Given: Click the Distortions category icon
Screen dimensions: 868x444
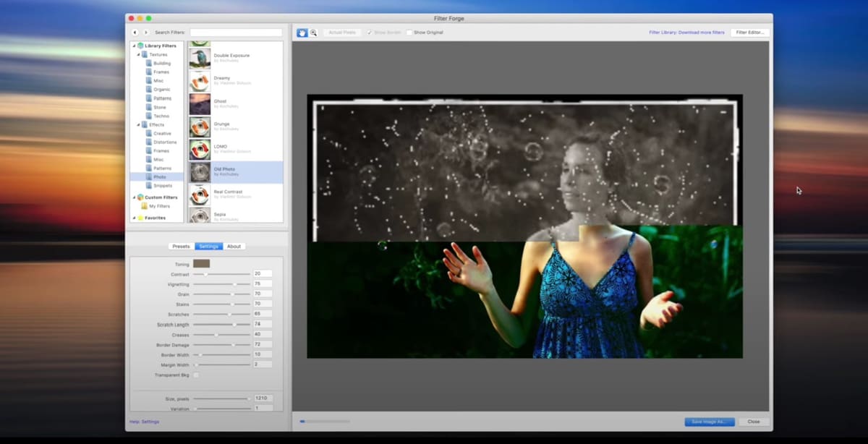Looking at the screenshot, I should (149, 142).
